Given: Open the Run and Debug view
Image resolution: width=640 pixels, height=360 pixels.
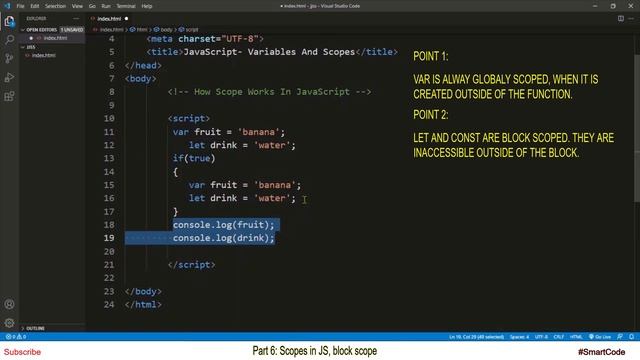Looking at the screenshot, I should click(9, 78).
